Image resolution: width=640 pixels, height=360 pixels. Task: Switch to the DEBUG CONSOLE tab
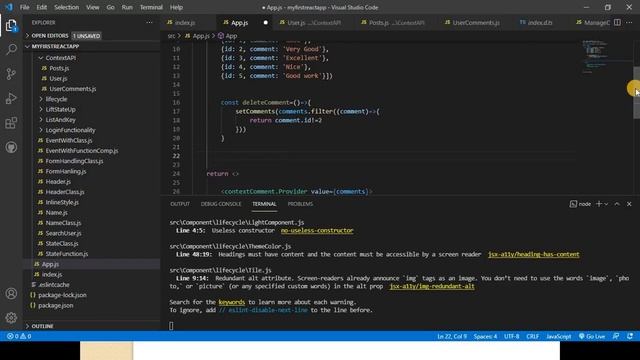[x=221, y=204]
